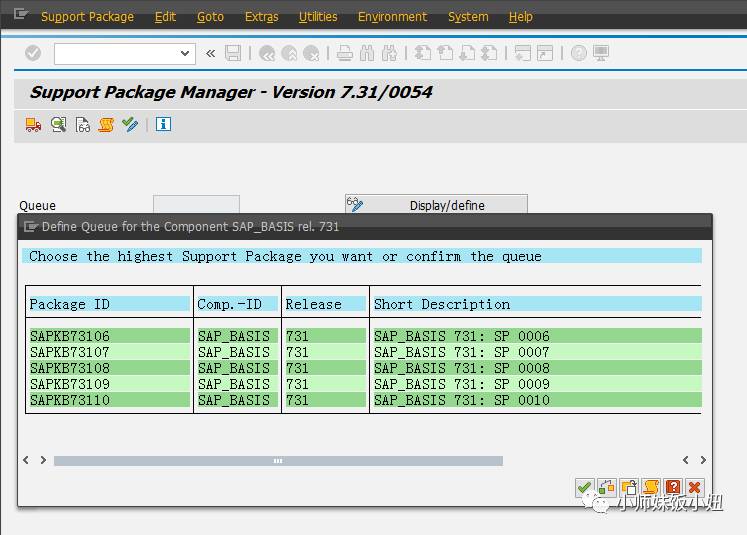Click the blue Information icon
The height and width of the screenshot is (535, 747).
(163, 124)
